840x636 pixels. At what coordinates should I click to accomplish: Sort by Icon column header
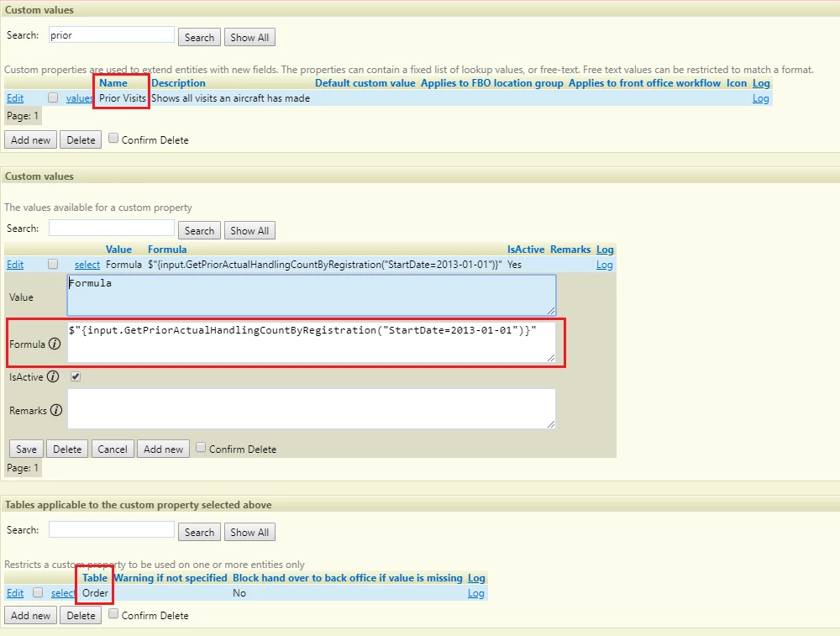(737, 83)
